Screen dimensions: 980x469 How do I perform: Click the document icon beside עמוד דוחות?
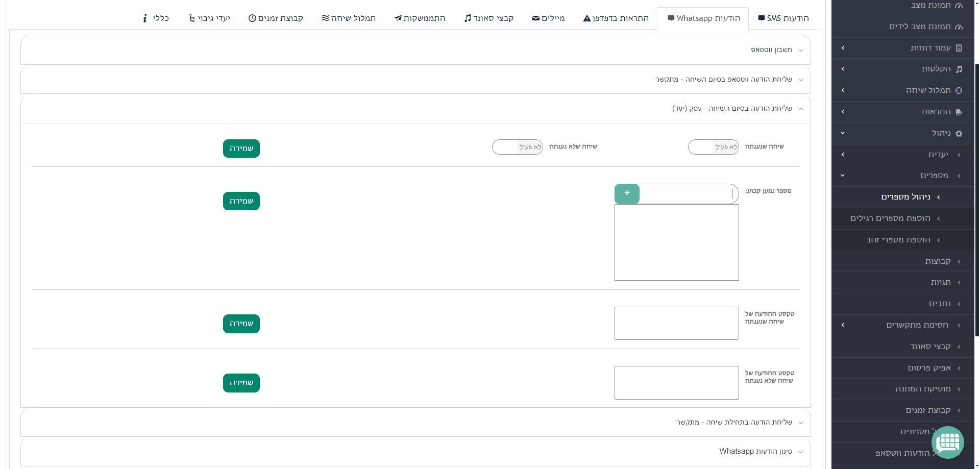pos(959,48)
